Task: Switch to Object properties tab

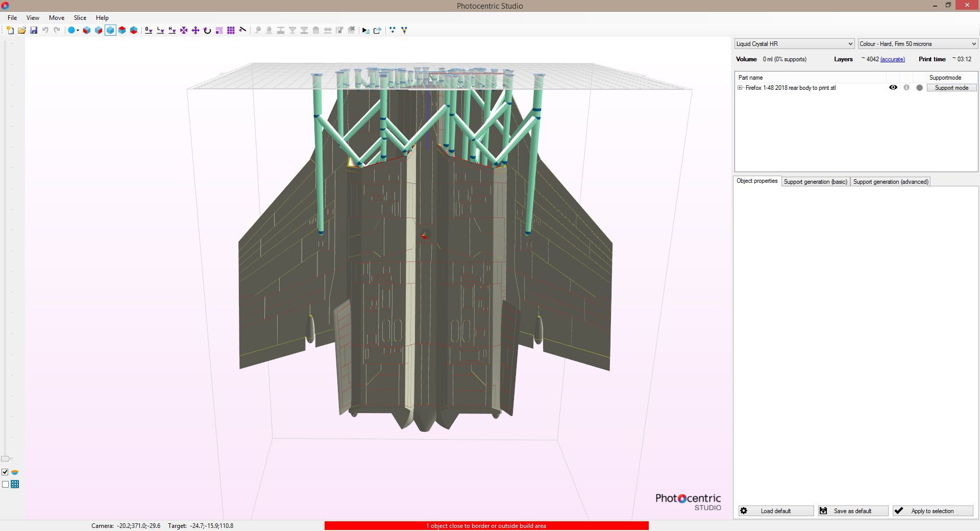Action: pos(757,181)
